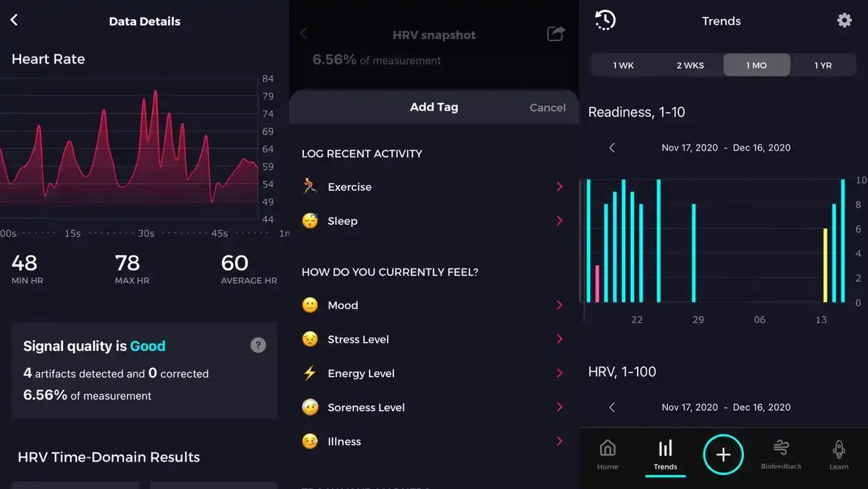The image size is (868, 489).
Task: Tap the yellow Readiness bar
Action: 825,266
